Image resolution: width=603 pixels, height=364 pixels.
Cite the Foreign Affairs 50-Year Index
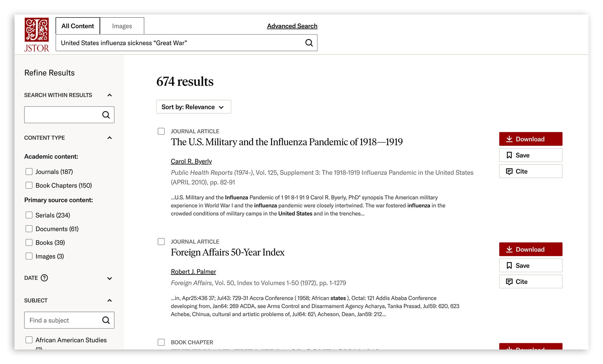[x=531, y=281]
